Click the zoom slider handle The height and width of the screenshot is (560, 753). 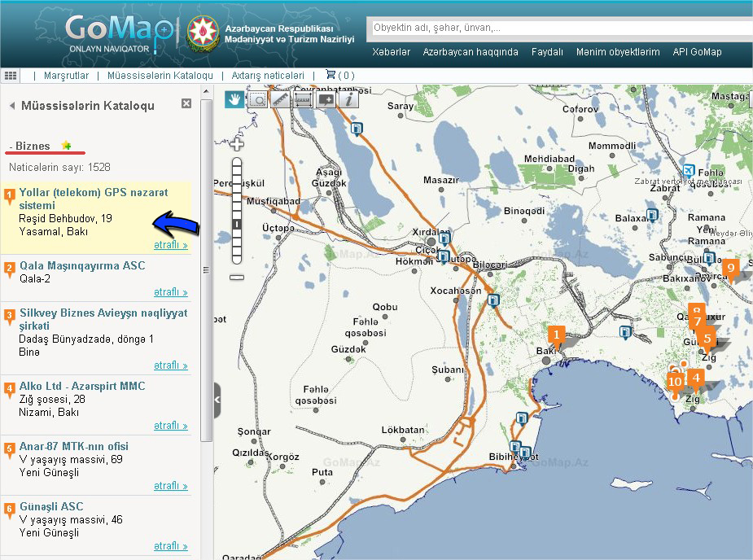237,224
